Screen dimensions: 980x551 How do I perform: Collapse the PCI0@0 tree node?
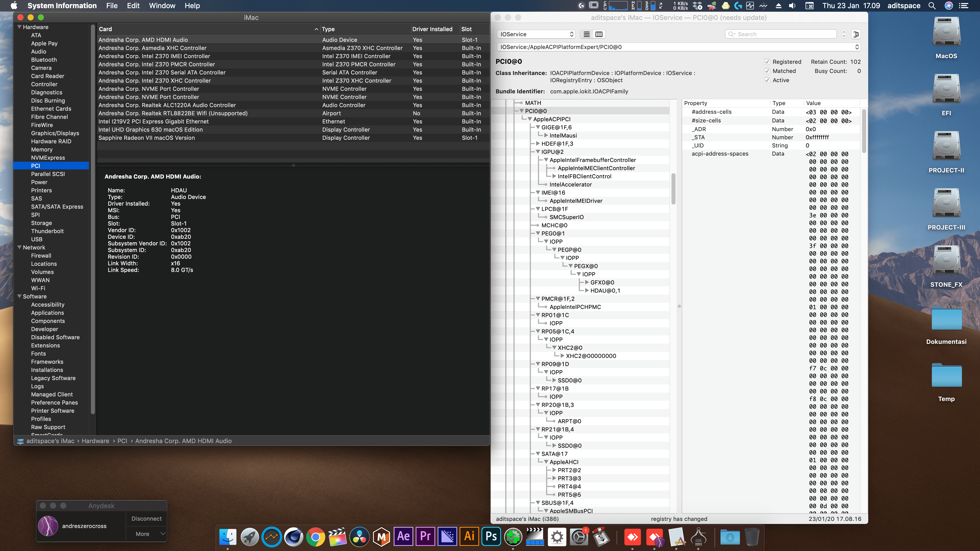[x=522, y=111]
